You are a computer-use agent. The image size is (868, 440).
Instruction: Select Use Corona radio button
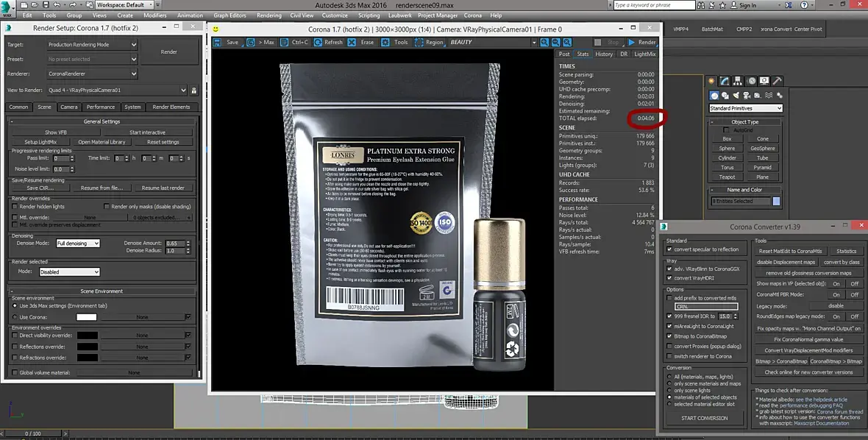(x=15, y=317)
